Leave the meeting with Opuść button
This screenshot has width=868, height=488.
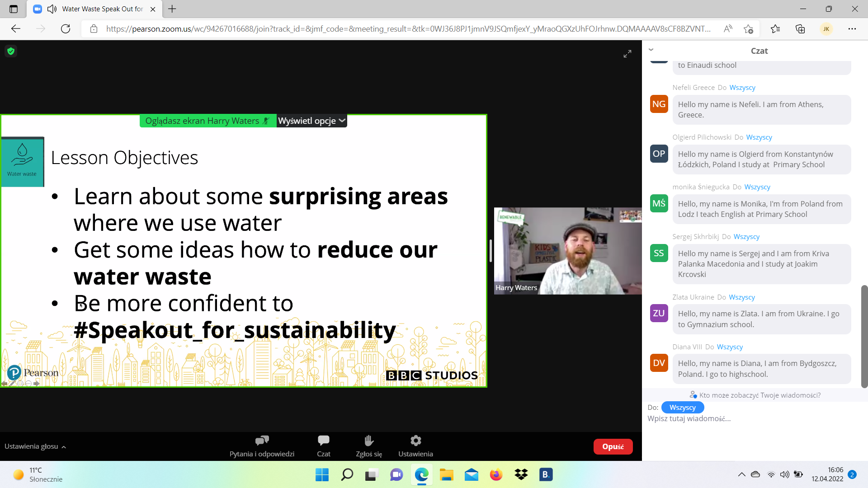[613, 446]
